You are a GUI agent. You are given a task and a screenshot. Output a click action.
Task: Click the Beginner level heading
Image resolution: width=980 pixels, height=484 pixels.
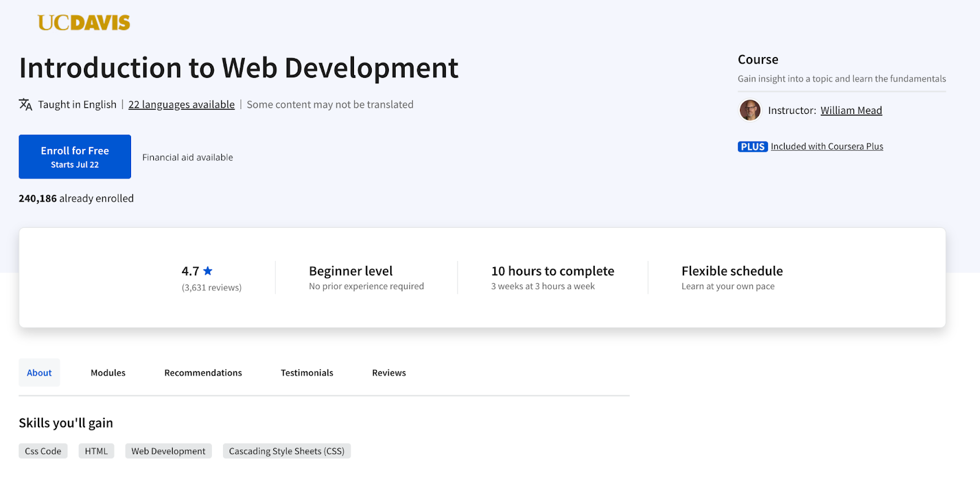tap(351, 271)
